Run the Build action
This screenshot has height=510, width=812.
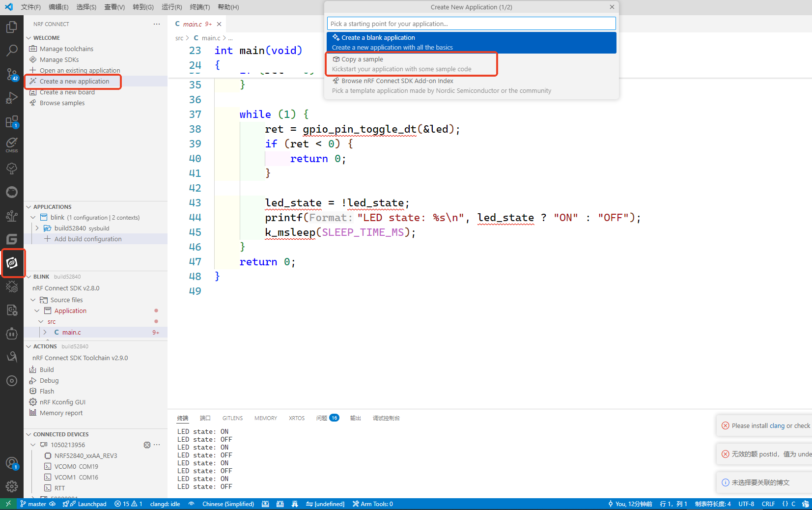[x=47, y=370]
